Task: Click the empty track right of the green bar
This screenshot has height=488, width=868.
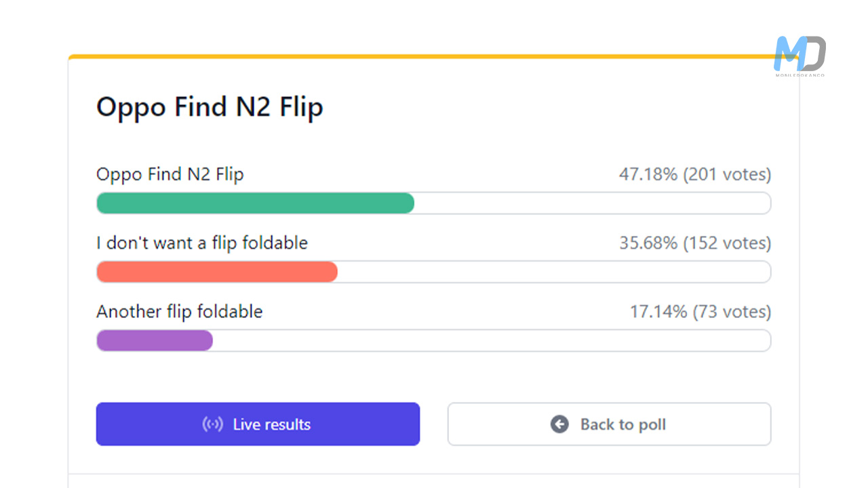Action: pyautogui.click(x=591, y=203)
